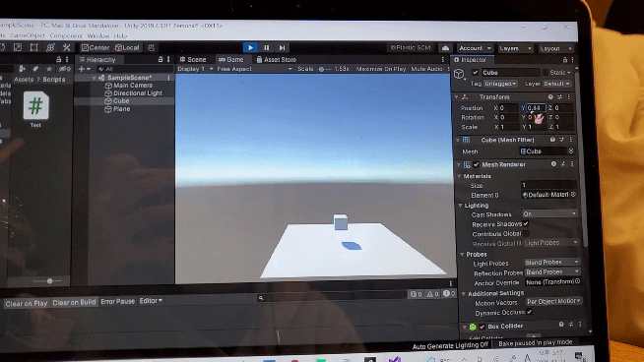The image size is (644, 362).
Task: Lock the Inspector panel
Action: (565, 60)
